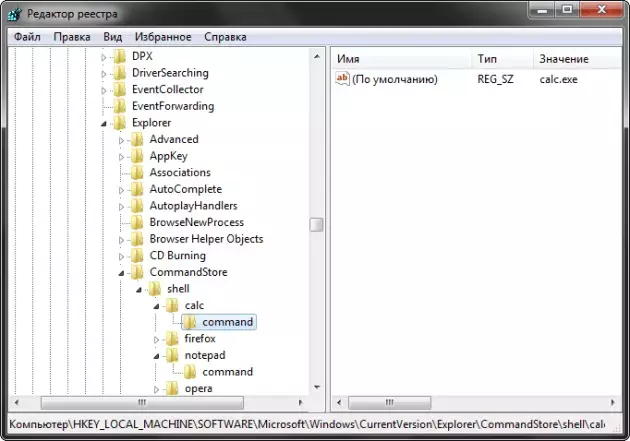Open the Файл menu
630x441 pixels.
pyautogui.click(x=27, y=37)
